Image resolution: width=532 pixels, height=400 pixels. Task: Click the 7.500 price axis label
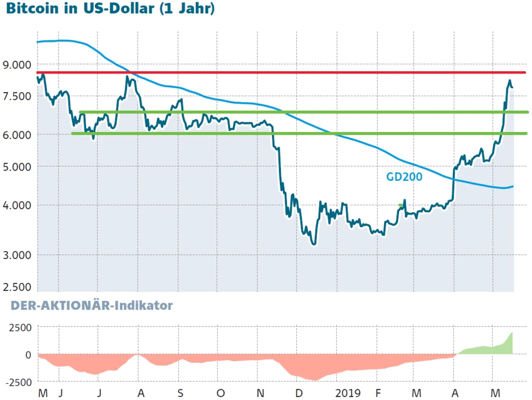18,96
